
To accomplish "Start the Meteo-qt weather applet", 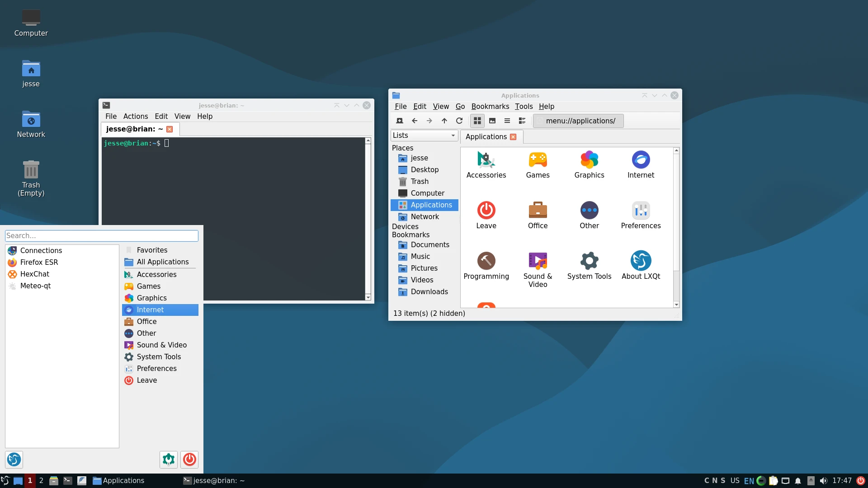I will point(35,286).
